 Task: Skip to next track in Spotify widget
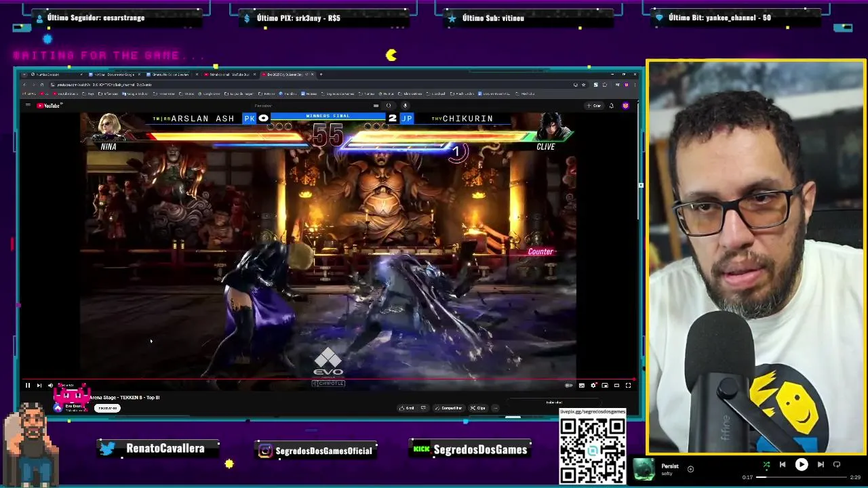[821, 465]
